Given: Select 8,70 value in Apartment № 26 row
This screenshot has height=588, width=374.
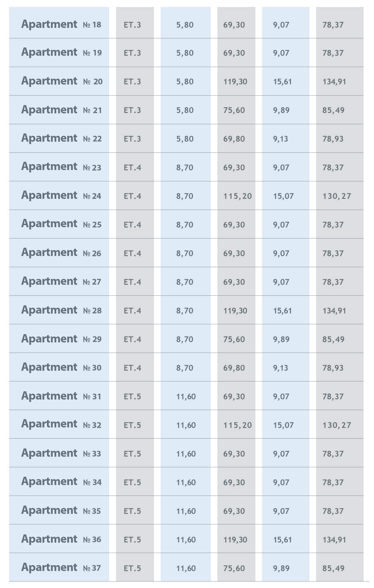Looking at the screenshot, I should tap(185, 253).
